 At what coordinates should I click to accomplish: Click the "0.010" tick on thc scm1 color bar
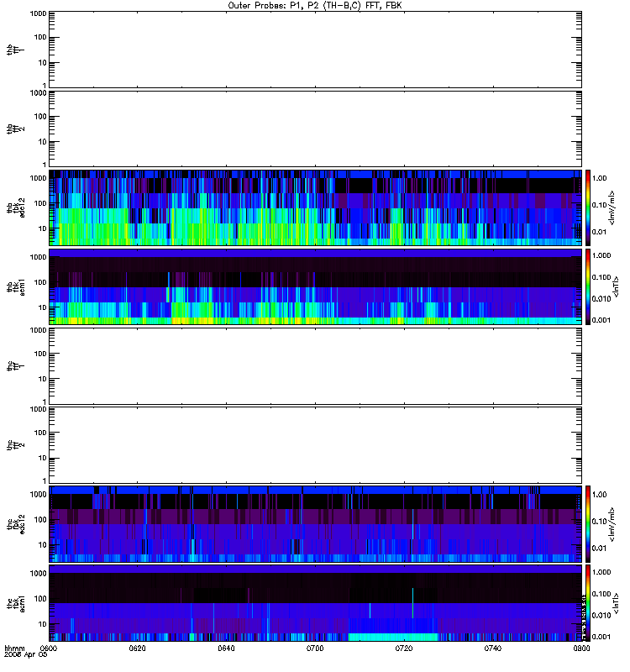601,616
